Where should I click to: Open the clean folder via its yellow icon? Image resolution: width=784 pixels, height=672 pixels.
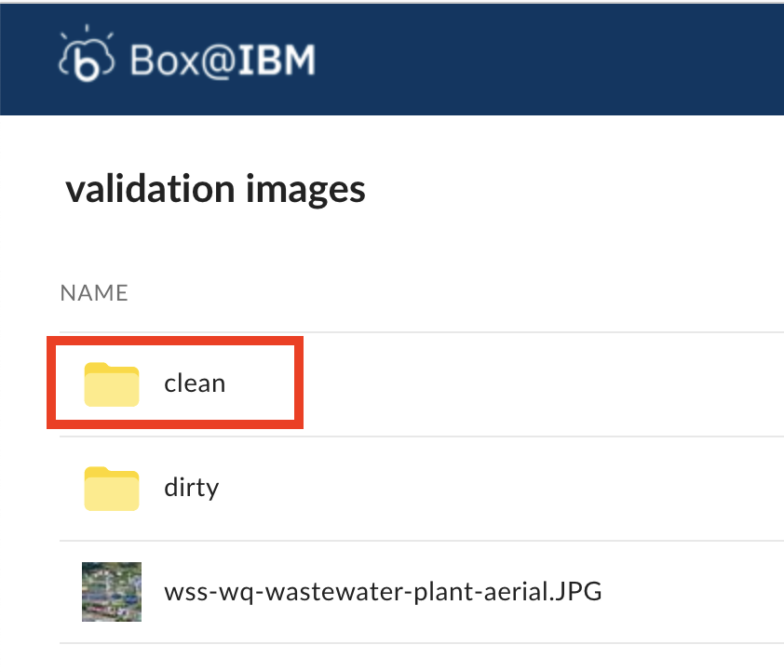pos(112,383)
